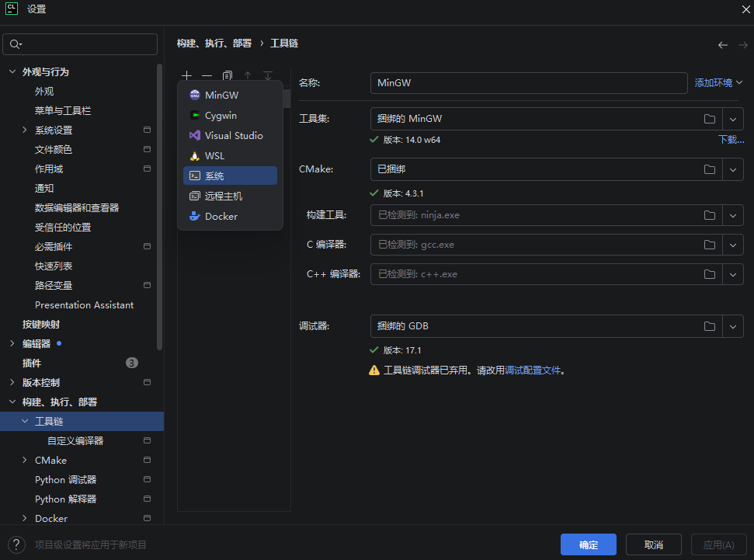Navigate back with the left arrow
Screen dimensions: 754x560
(723, 45)
